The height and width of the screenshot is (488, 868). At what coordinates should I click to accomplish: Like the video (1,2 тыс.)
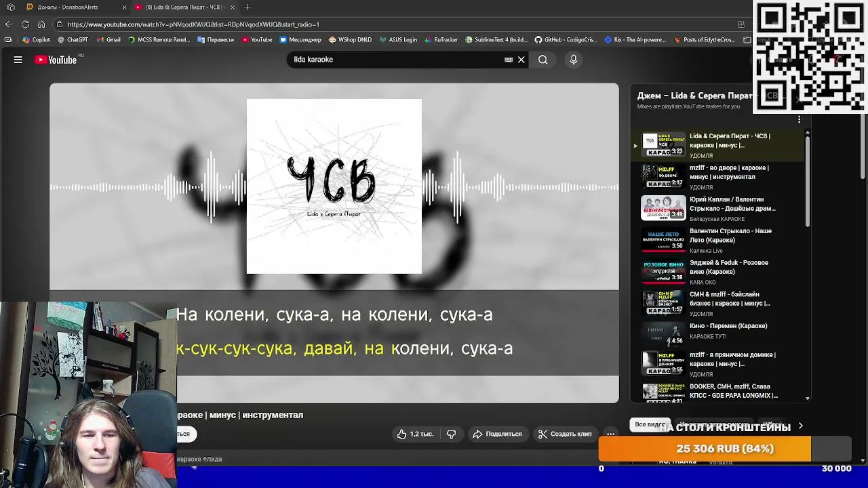(x=415, y=434)
